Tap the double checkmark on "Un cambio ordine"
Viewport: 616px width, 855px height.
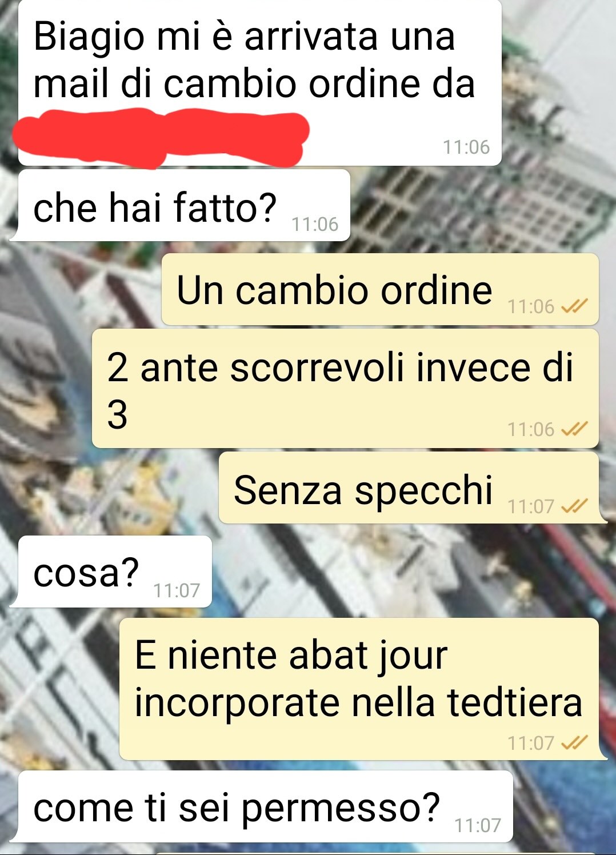tap(574, 307)
